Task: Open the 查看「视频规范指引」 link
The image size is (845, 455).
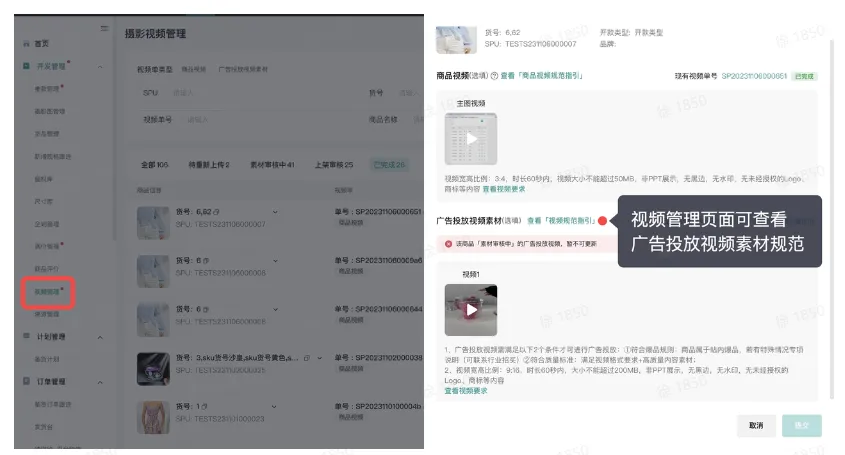Action: [x=562, y=220]
